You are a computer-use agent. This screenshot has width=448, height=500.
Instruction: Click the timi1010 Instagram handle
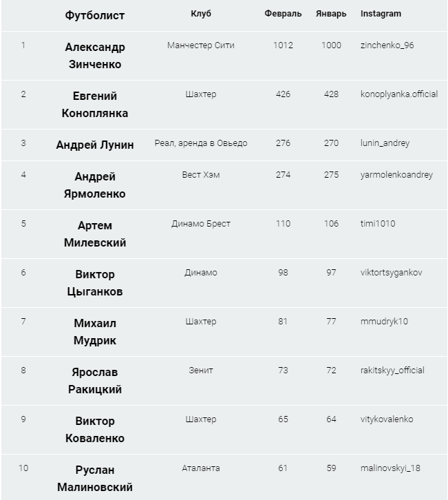(x=378, y=224)
